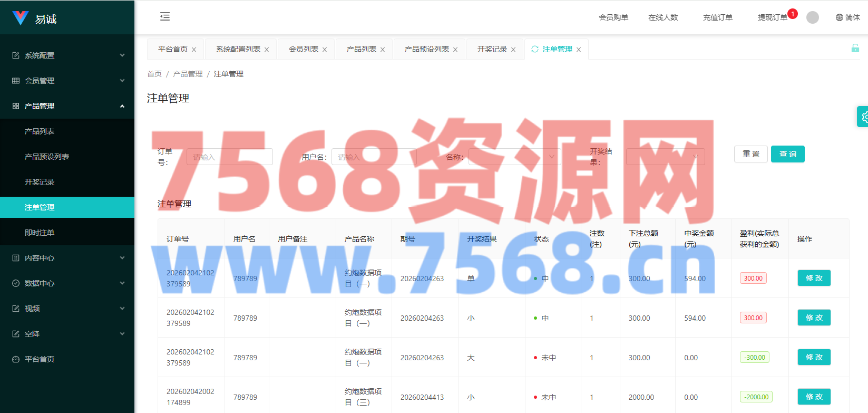
Task: Click the 易诚 logo icon
Action: pyautogui.click(x=21, y=18)
